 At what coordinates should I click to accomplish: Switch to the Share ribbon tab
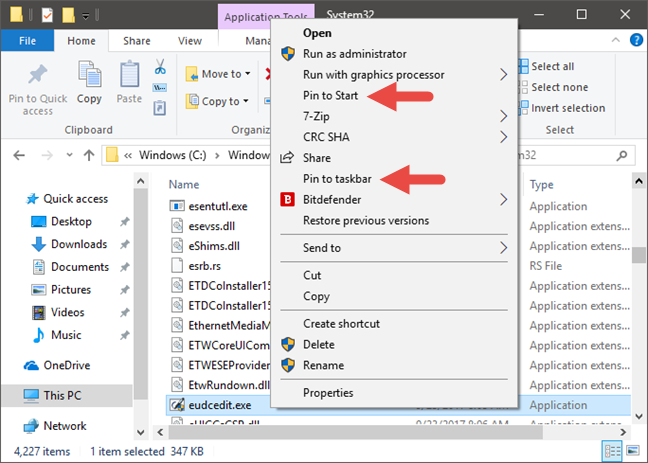pyautogui.click(x=136, y=41)
